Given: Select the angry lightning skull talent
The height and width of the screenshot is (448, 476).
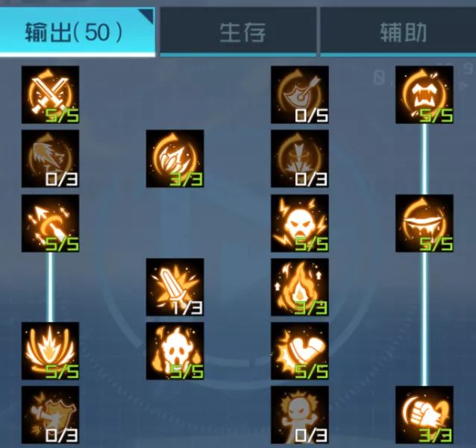Looking at the screenshot, I should [300, 223].
